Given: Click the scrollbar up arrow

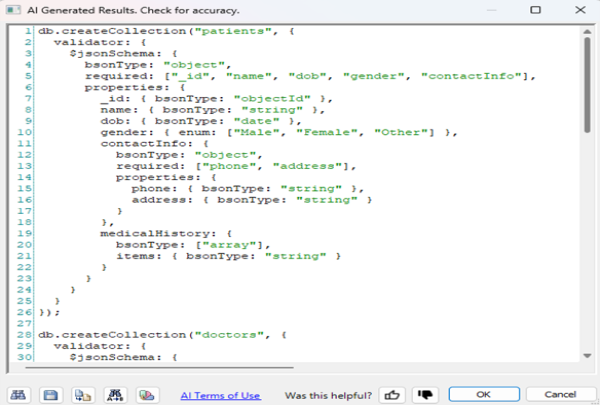Looking at the screenshot, I should point(587,35).
